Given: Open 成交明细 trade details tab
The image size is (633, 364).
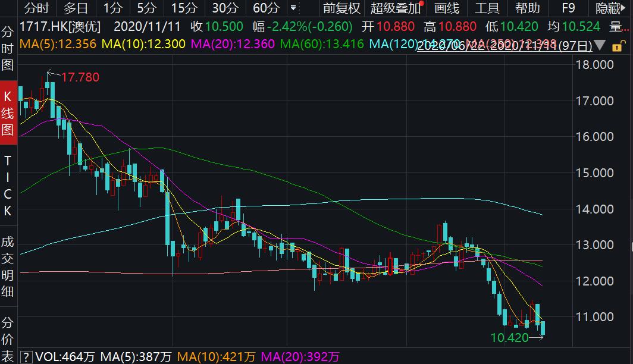Looking at the screenshot, I should pos(8,266).
